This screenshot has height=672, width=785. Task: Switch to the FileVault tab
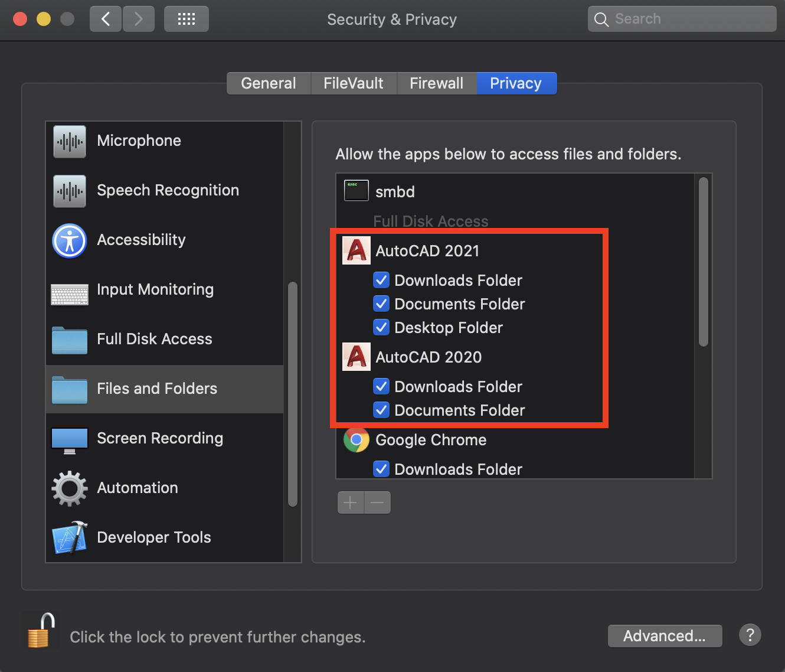point(354,83)
